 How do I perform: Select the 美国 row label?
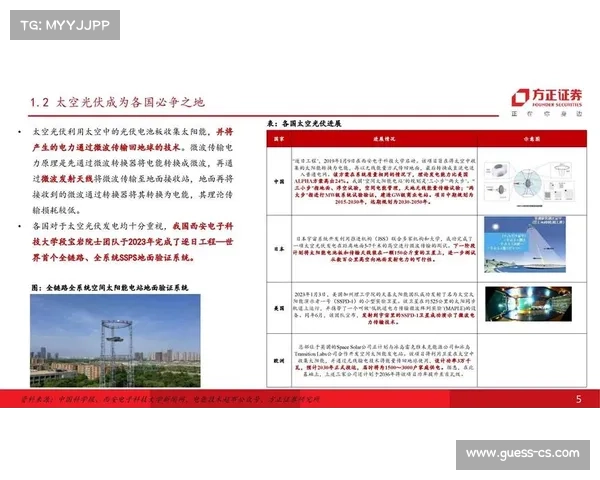(279, 308)
